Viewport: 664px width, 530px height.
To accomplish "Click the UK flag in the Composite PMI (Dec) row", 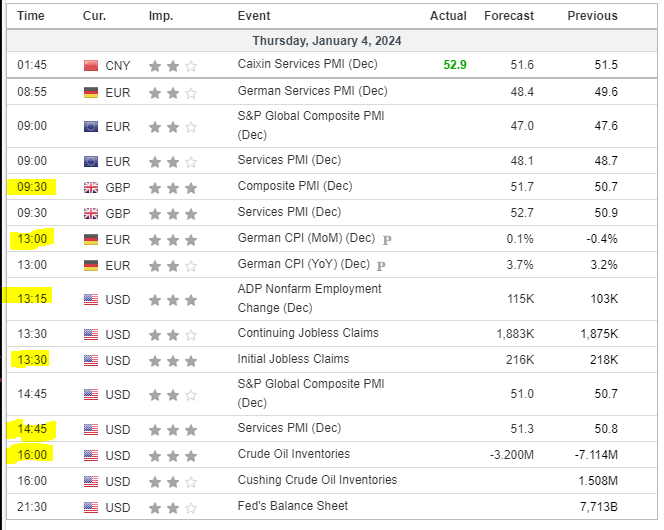I will click(x=92, y=187).
